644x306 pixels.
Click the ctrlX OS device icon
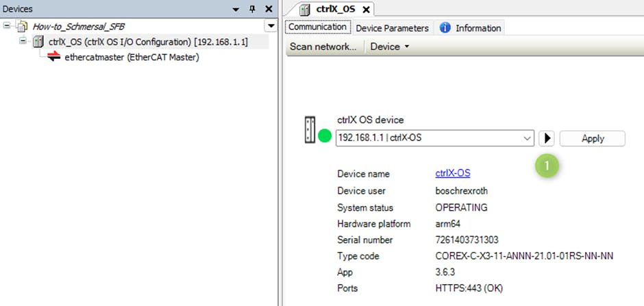(310, 127)
